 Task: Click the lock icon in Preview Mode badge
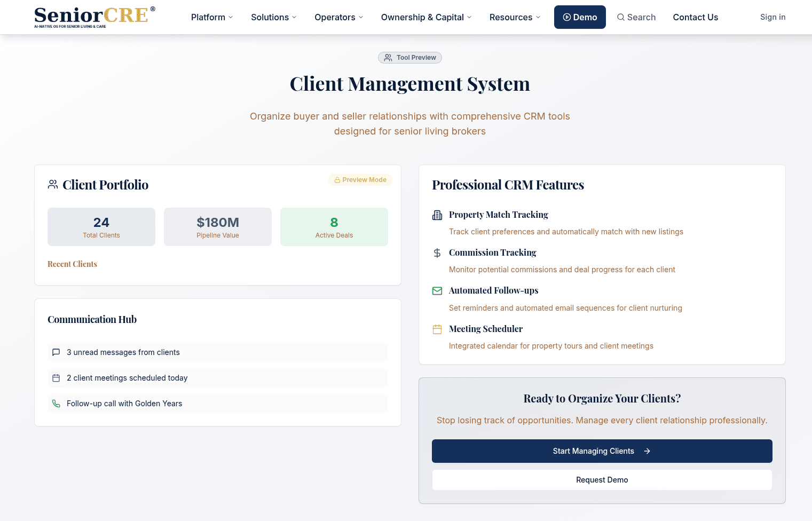click(x=337, y=180)
